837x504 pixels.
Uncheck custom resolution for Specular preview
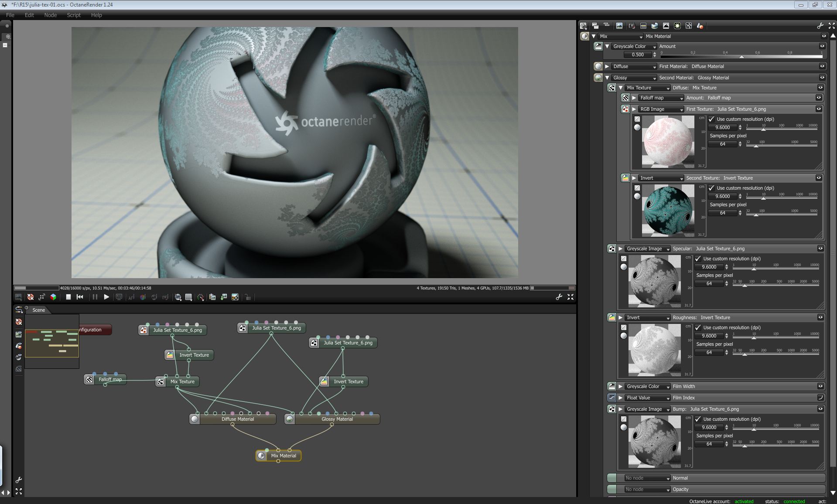tap(698, 259)
